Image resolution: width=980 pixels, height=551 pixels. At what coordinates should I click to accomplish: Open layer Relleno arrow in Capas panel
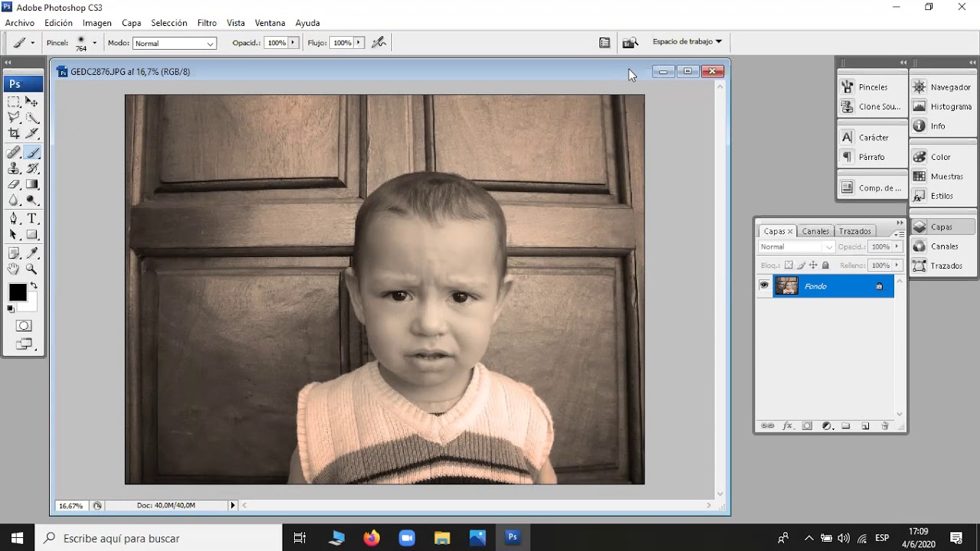(897, 266)
